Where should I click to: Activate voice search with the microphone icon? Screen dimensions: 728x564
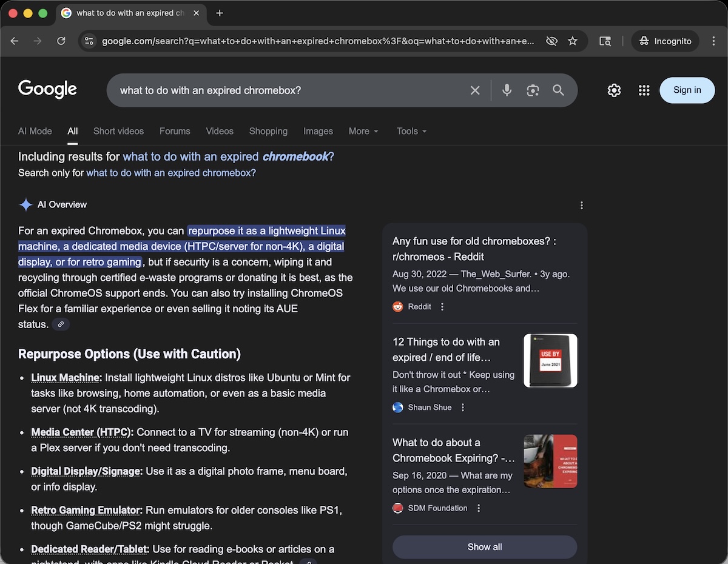507,90
